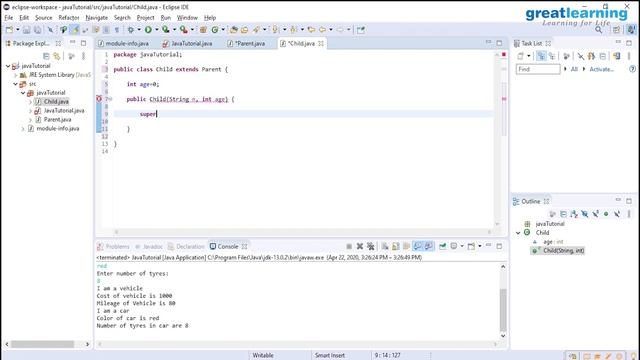
Task: Click the Open Type icon
Action: click(234, 30)
